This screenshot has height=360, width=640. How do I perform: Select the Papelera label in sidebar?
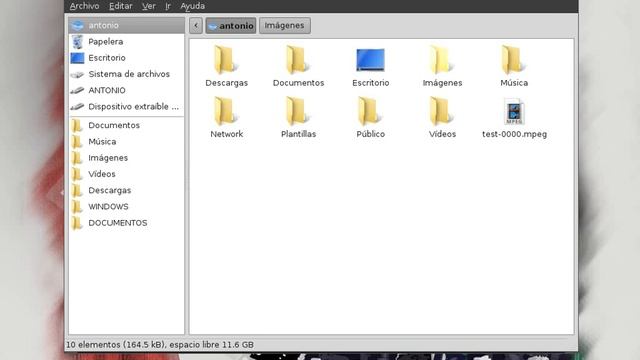click(x=106, y=42)
